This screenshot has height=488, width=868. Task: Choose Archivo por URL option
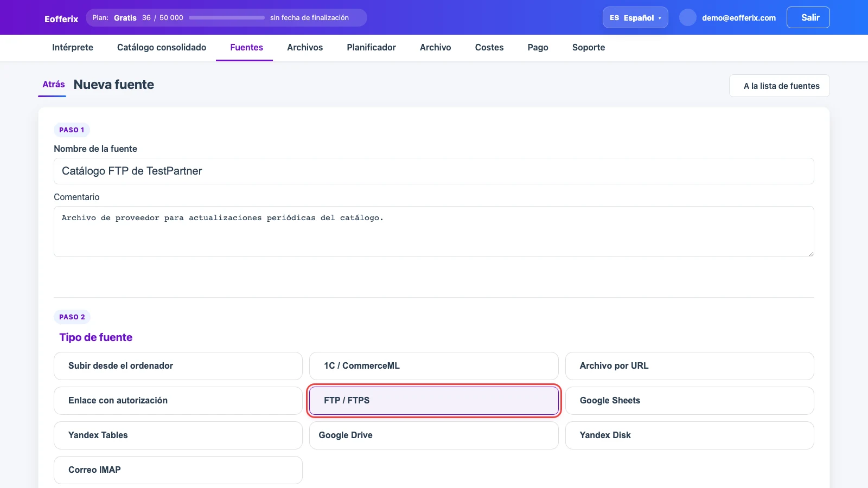(690, 366)
